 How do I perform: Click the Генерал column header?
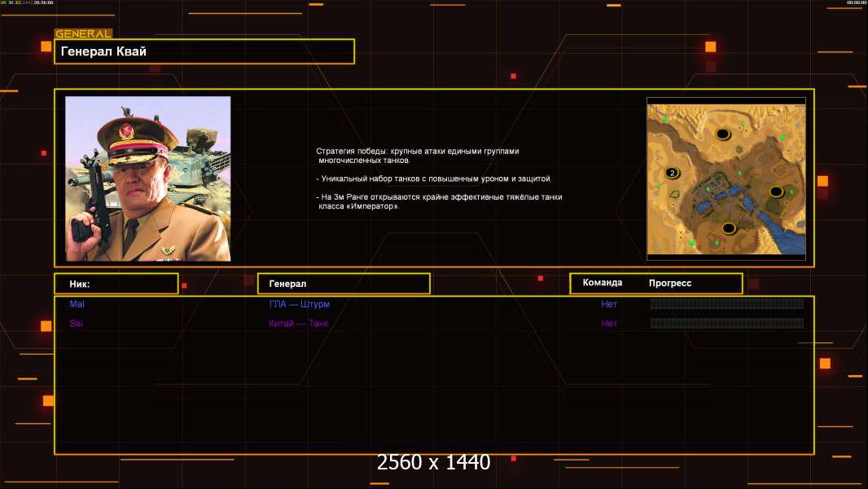pos(344,284)
